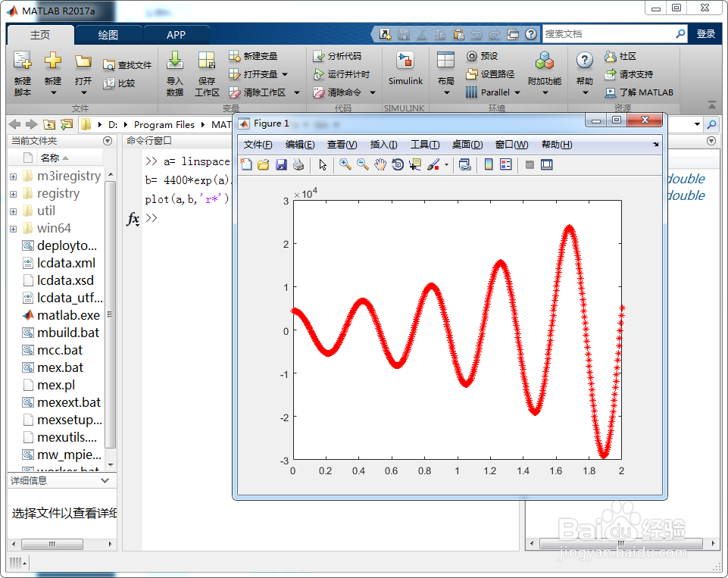Click Show Plot Tools and Dock icon
Screen dimensions: 728x578
pos(547,164)
